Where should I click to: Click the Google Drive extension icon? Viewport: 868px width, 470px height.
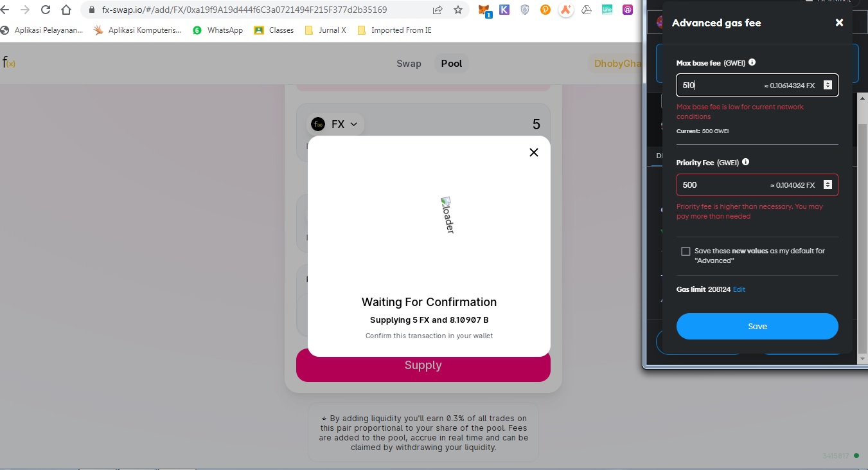click(587, 10)
